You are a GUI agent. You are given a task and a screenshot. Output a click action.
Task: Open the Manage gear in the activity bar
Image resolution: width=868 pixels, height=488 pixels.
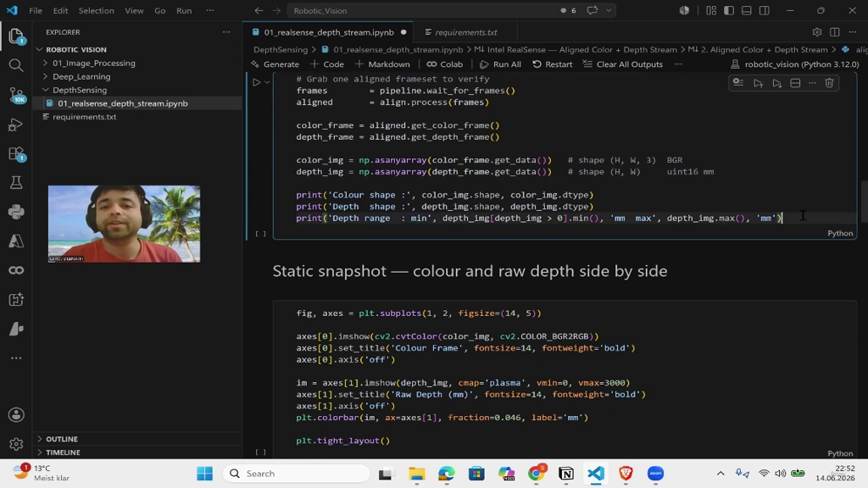(16, 444)
